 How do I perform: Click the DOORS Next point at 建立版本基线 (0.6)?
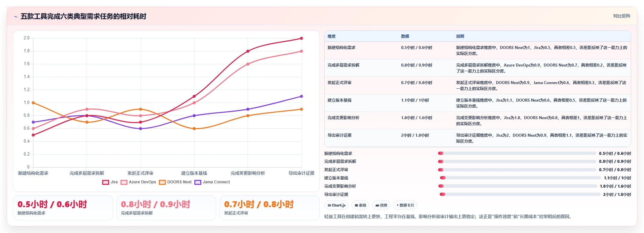point(194,129)
